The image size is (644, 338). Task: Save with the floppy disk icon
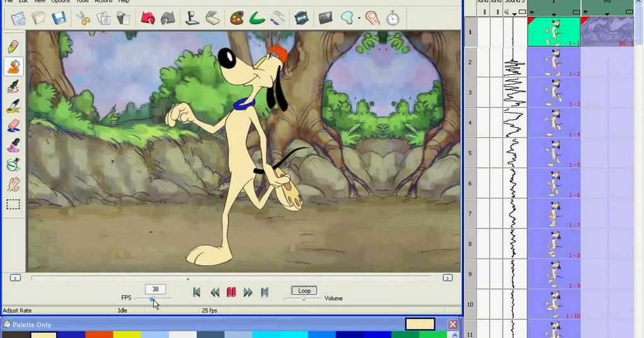[x=59, y=18]
